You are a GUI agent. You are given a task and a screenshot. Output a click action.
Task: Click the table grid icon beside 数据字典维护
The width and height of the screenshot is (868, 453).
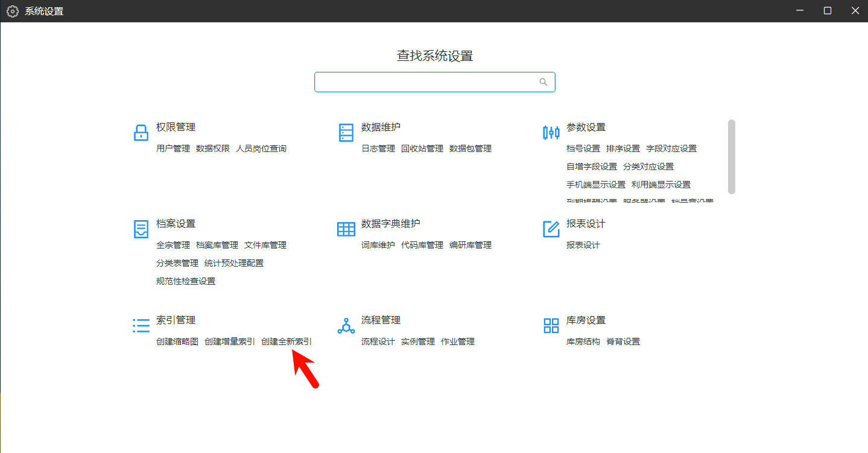(346, 229)
